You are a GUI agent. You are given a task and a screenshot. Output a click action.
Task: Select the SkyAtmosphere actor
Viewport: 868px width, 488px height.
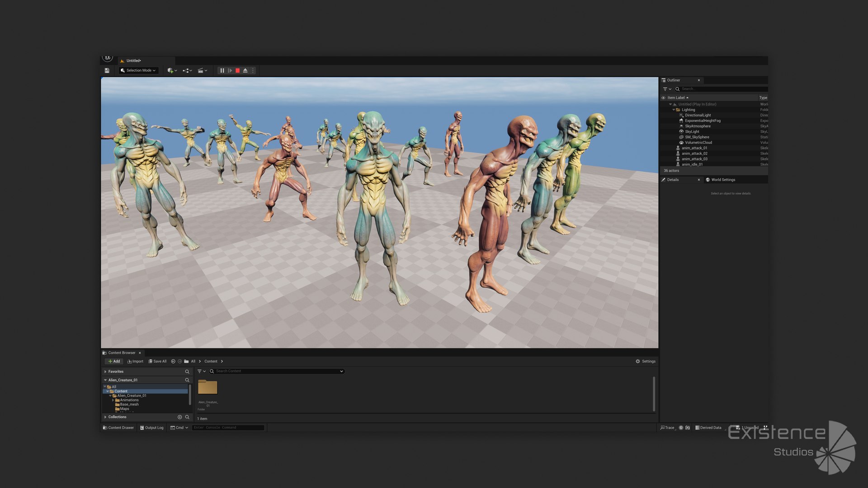(698, 126)
